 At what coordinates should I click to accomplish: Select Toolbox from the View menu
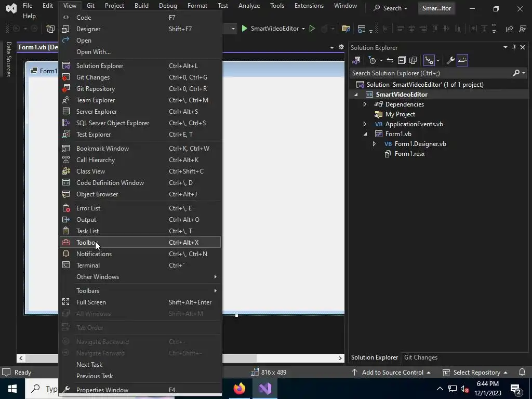point(140,242)
